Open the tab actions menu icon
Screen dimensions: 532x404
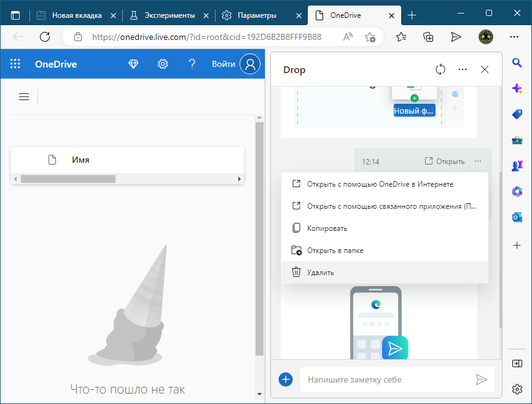[x=15, y=15]
